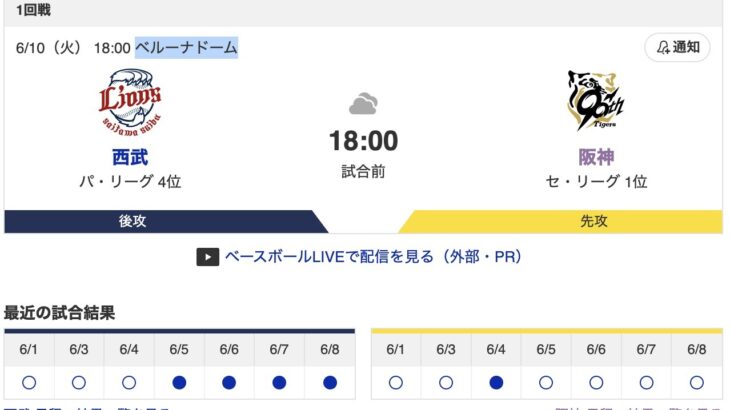
Task: Click the play icon beside ベースボールLIVE
Action: pos(208,257)
